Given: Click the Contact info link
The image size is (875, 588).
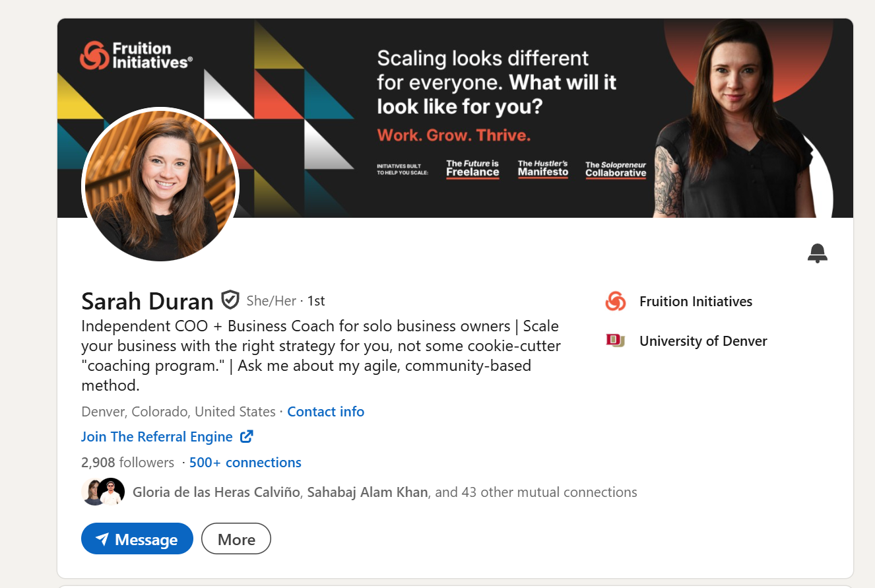Looking at the screenshot, I should [x=325, y=411].
